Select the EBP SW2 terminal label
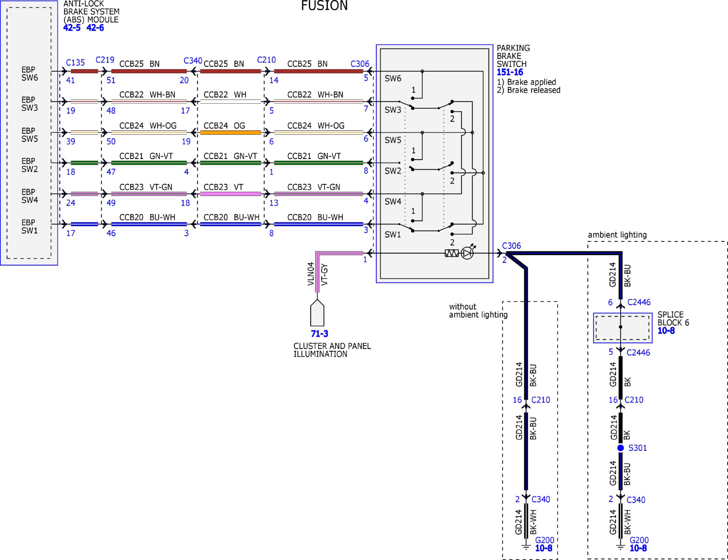 (29, 165)
